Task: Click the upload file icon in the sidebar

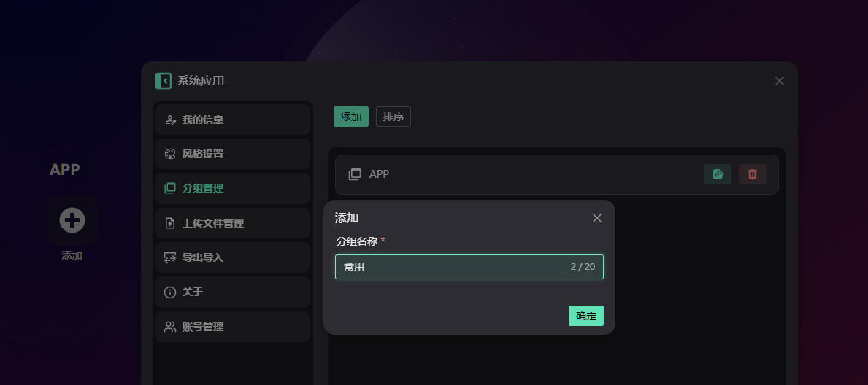Action: point(170,223)
